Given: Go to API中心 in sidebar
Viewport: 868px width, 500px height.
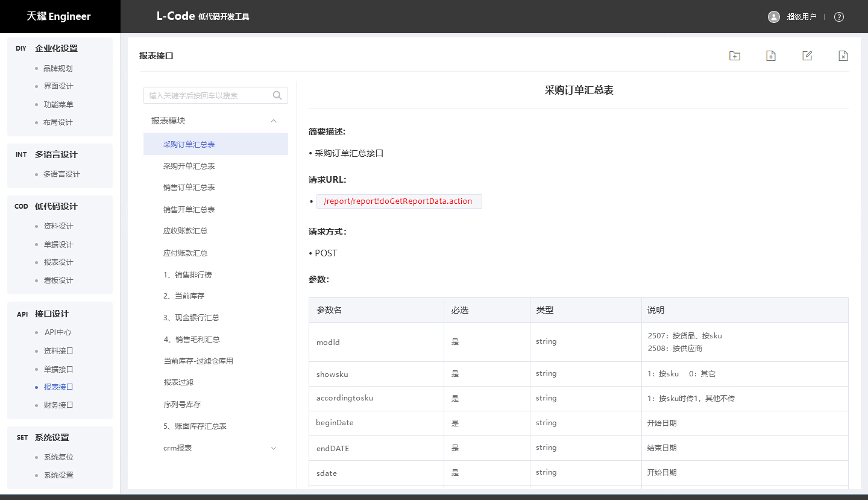Looking at the screenshot, I should [x=58, y=332].
